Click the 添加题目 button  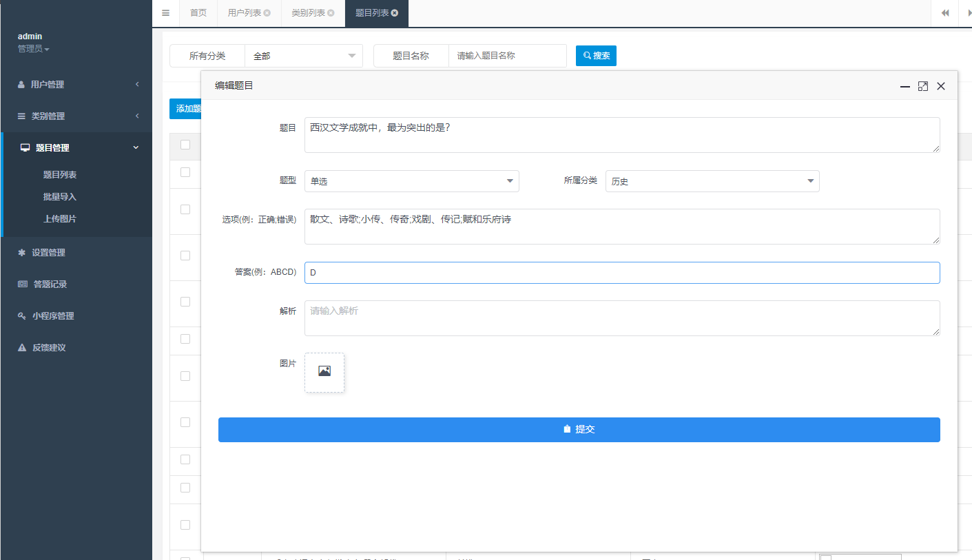click(185, 109)
